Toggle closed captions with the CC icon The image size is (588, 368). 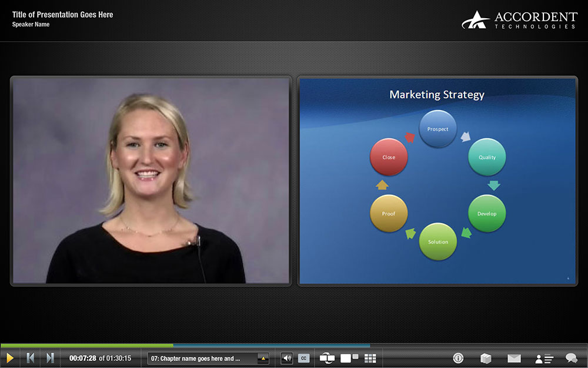pyautogui.click(x=303, y=358)
